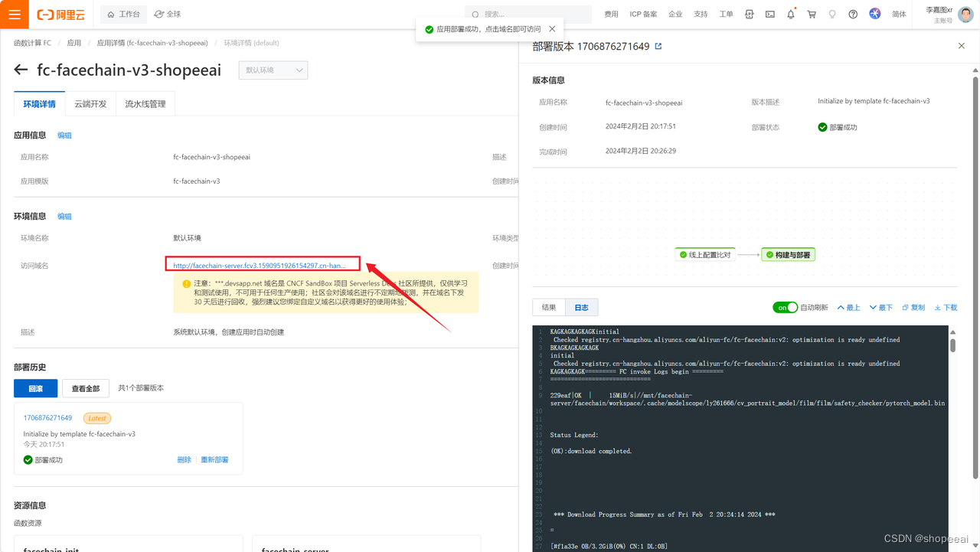Click 重新部署 in the deployment card
This screenshot has height=552, width=980.
214,460
